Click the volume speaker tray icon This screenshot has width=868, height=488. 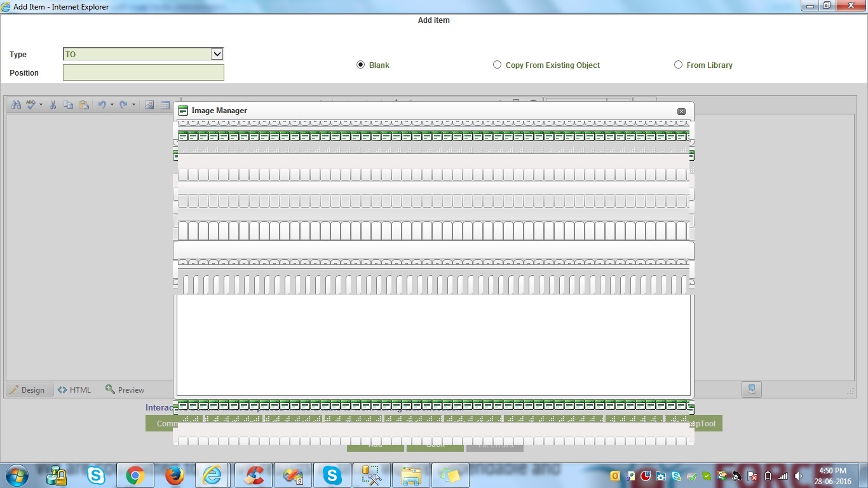[798, 476]
